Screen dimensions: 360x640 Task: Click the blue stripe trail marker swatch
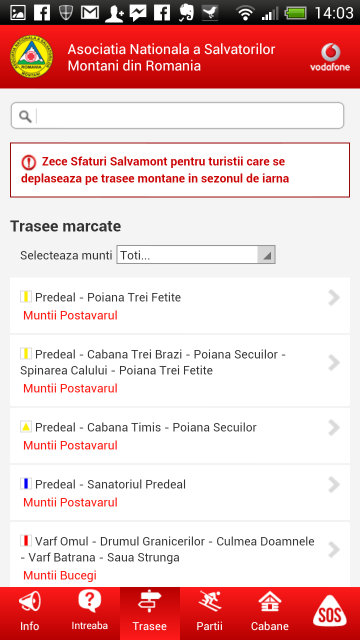point(26,484)
